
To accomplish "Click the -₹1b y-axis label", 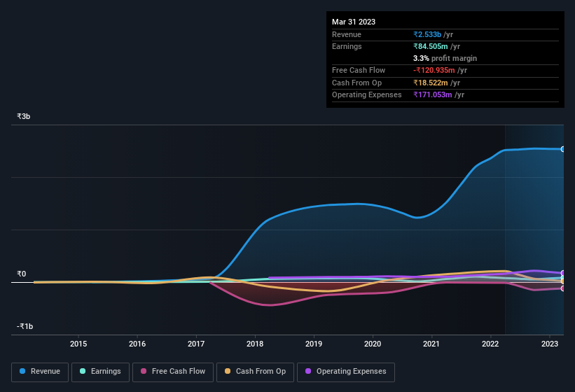I will pyautogui.click(x=25, y=326).
